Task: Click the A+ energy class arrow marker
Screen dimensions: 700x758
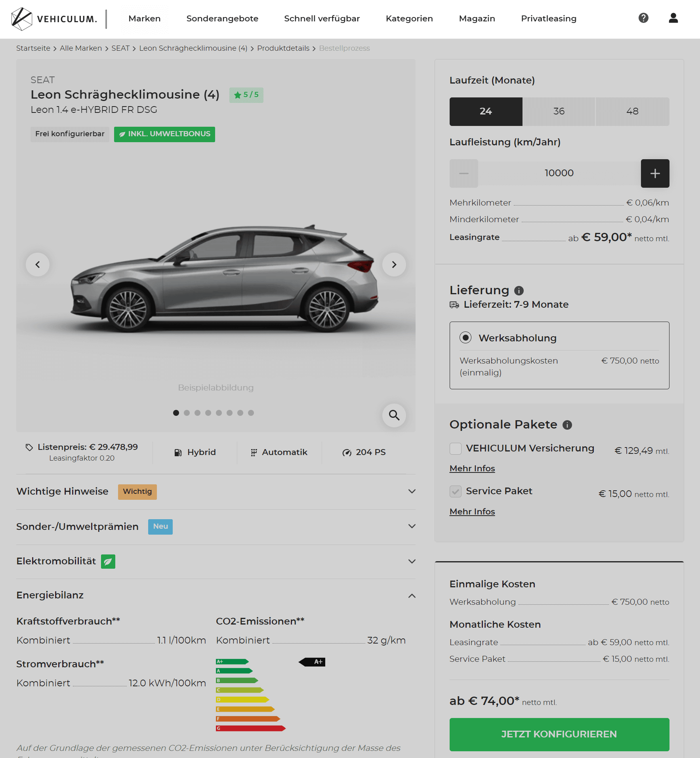Action: [x=312, y=662]
